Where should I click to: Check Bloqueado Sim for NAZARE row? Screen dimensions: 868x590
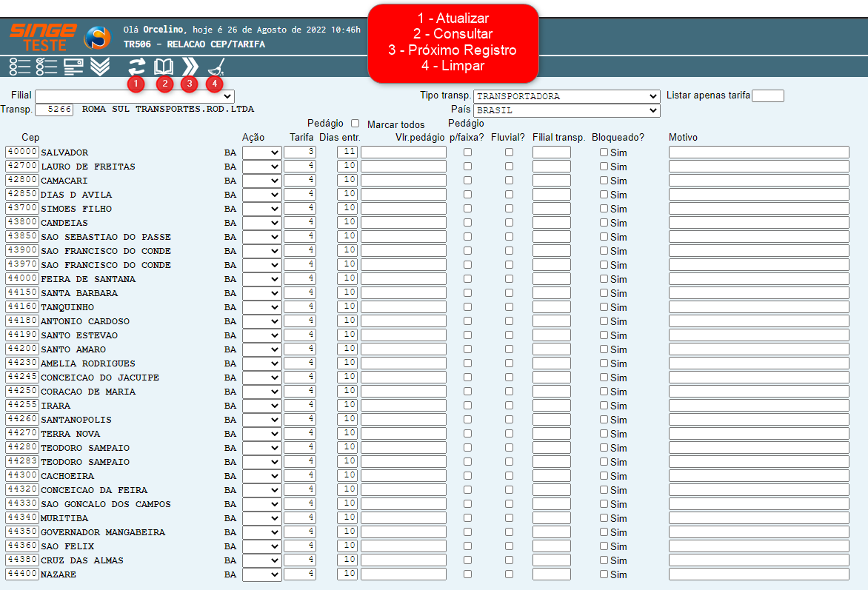(x=604, y=574)
